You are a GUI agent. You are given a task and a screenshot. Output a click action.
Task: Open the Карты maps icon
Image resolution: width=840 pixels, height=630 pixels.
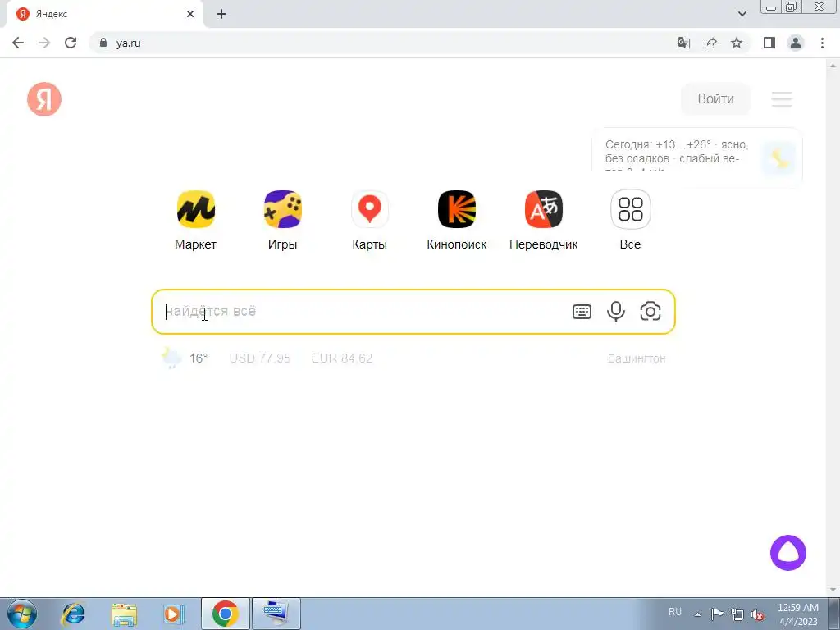pos(370,209)
